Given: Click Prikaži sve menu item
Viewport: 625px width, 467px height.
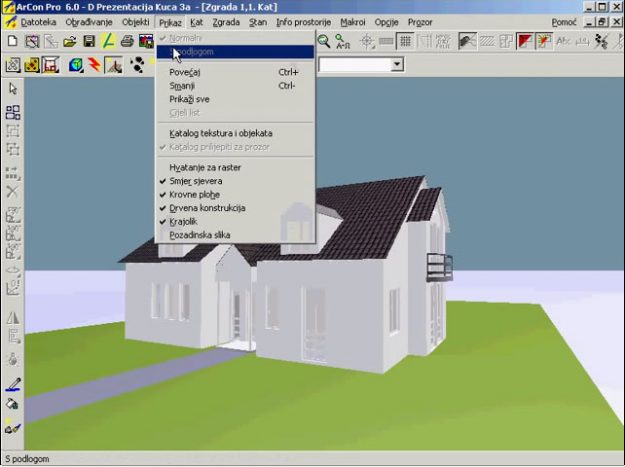Looking at the screenshot, I should 189,99.
